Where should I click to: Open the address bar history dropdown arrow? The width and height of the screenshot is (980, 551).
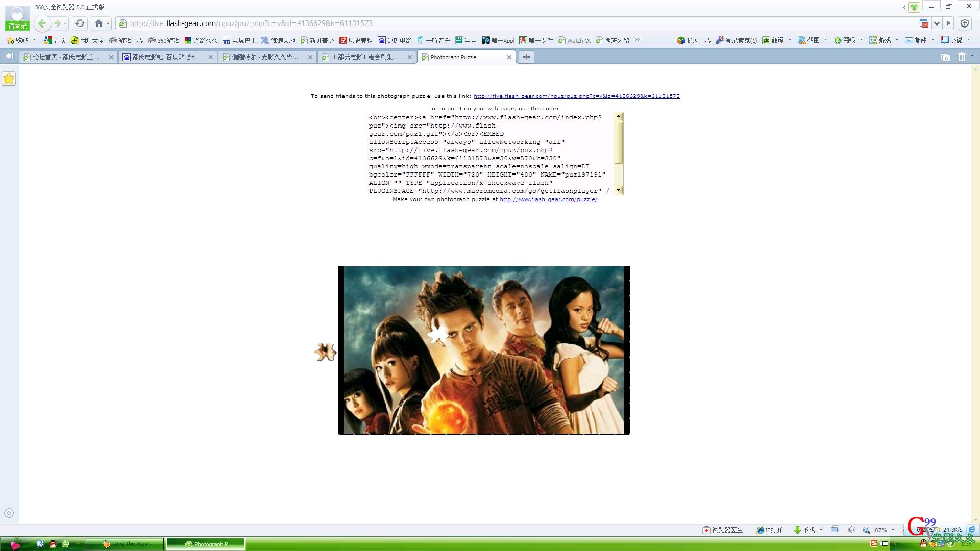(937, 23)
